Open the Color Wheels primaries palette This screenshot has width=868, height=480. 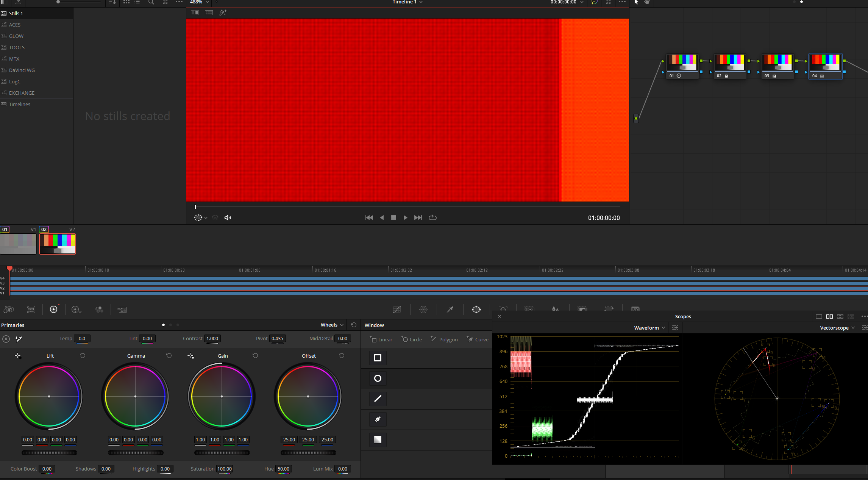54,310
